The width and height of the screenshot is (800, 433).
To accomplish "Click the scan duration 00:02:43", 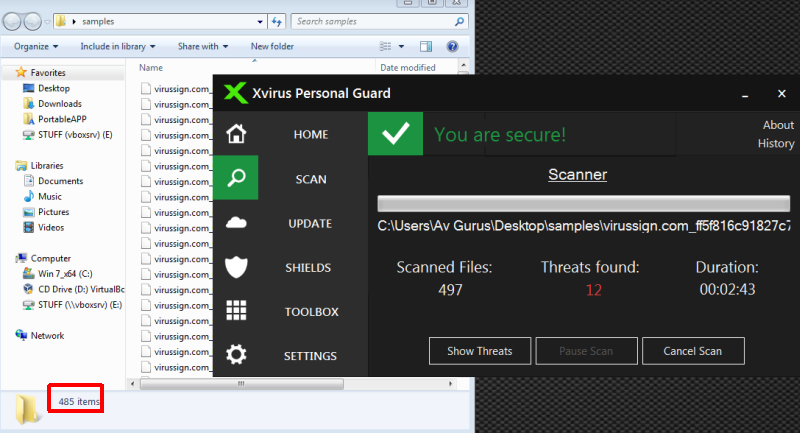I will tap(727, 290).
